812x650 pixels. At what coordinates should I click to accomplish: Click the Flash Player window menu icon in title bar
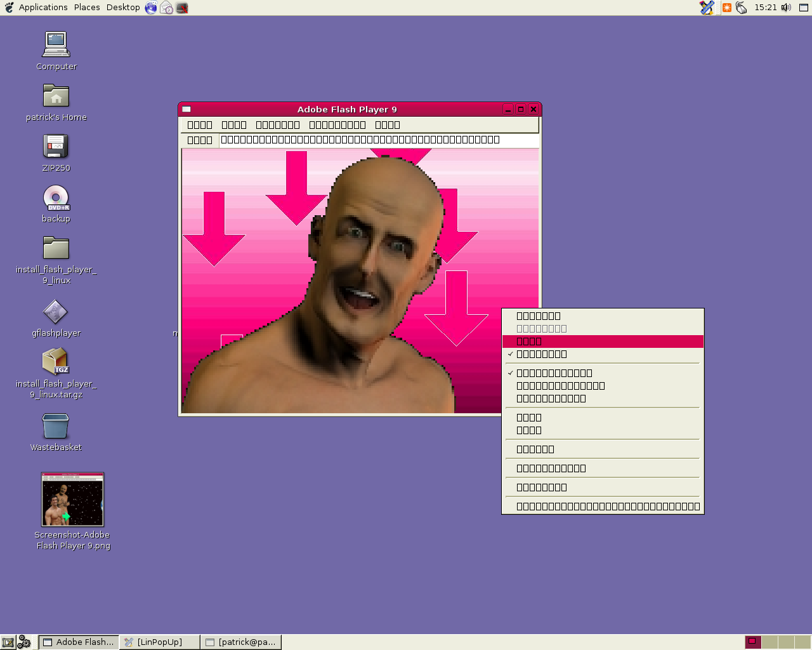(187, 109)
